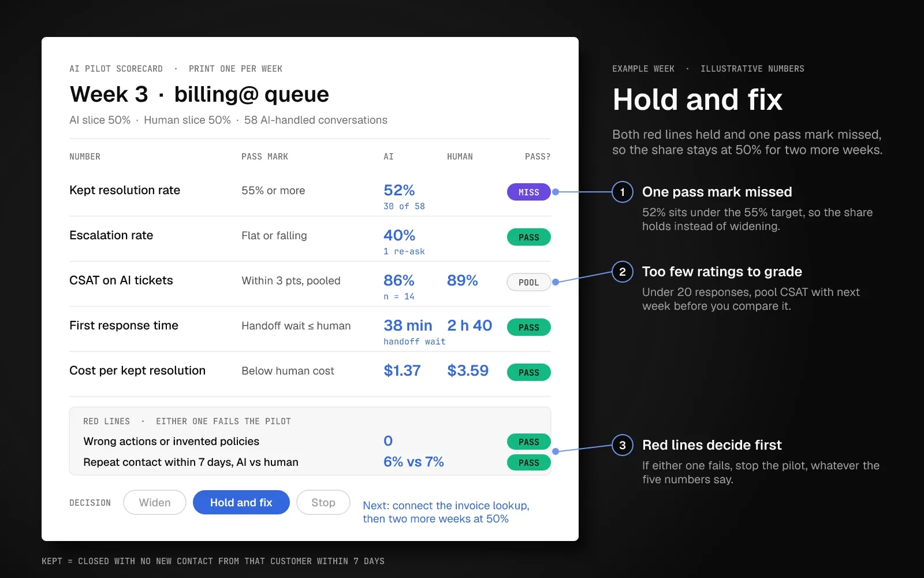This screenshot has height=578, width=924.
Task: Click PASS badge for Cost per kept resolution
Action: (528, 372)
